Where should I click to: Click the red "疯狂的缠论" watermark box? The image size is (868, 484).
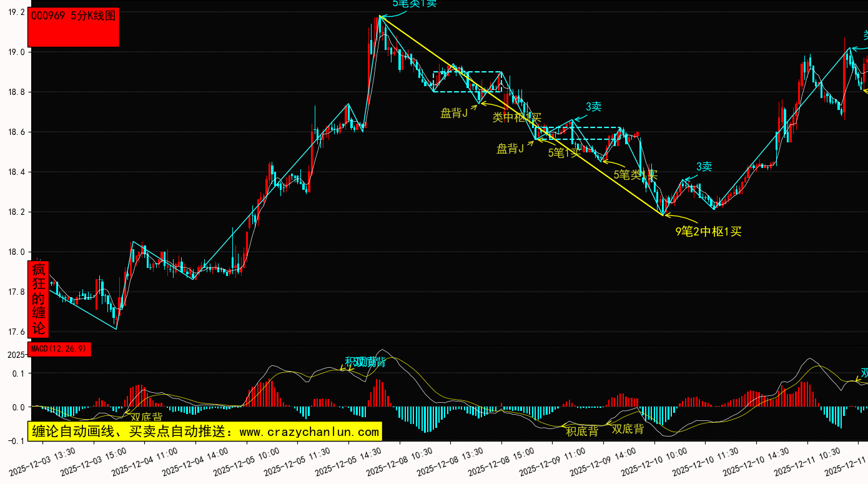tap(39, 299)
